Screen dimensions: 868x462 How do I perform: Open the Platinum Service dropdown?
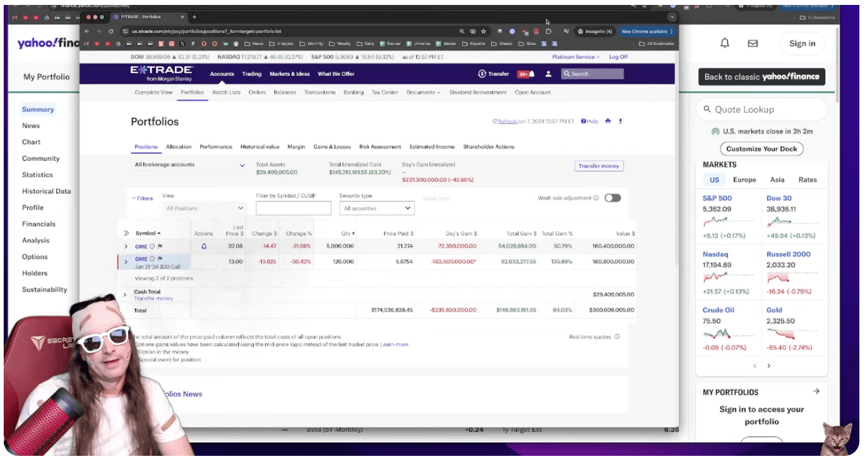pyautogui.click(x=576, y=57)
